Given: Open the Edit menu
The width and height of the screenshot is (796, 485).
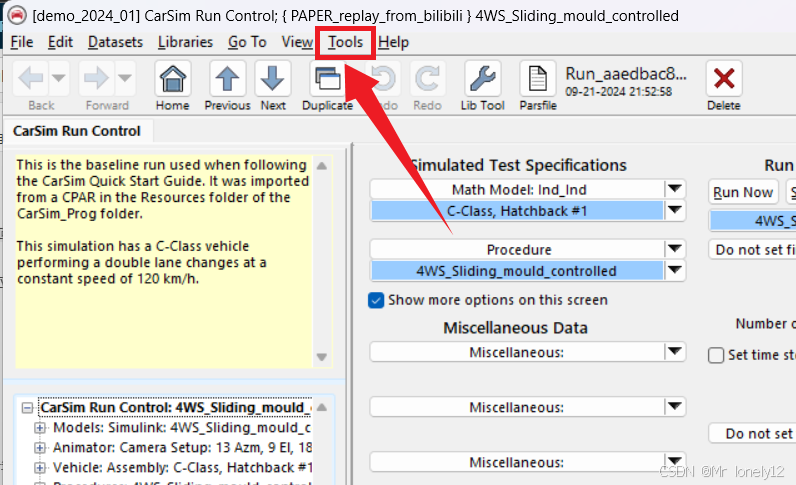Looking at the screenshot, I should (x=60, y=42).
